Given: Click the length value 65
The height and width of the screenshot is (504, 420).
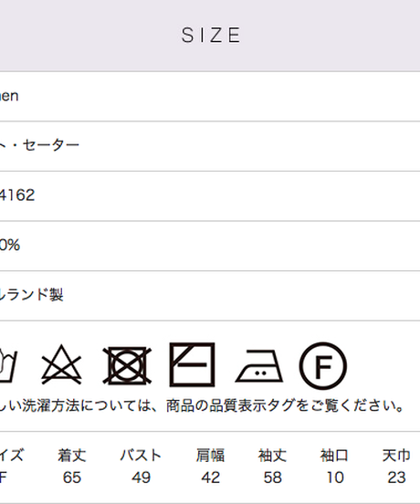Looking at the screenshot, I should (72, 478).
